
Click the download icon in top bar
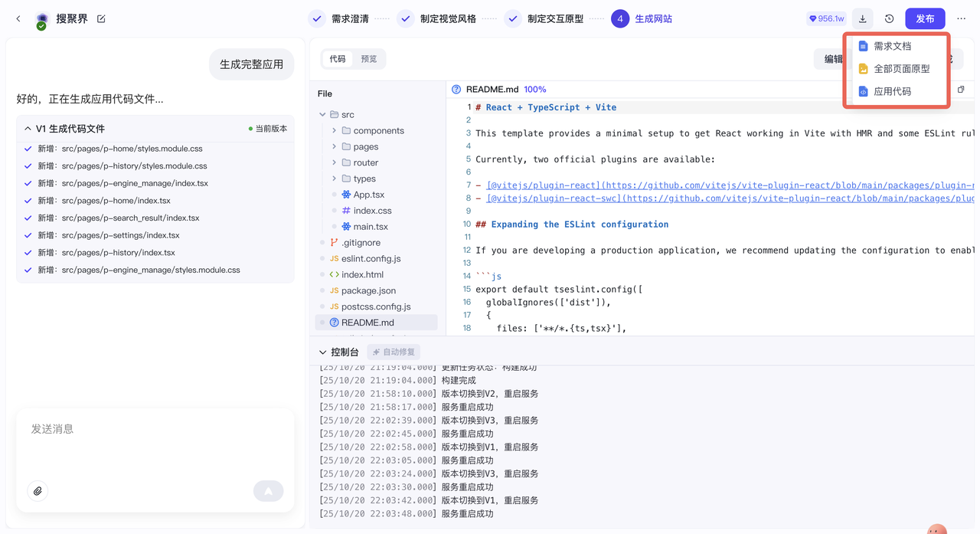[863, 18]
